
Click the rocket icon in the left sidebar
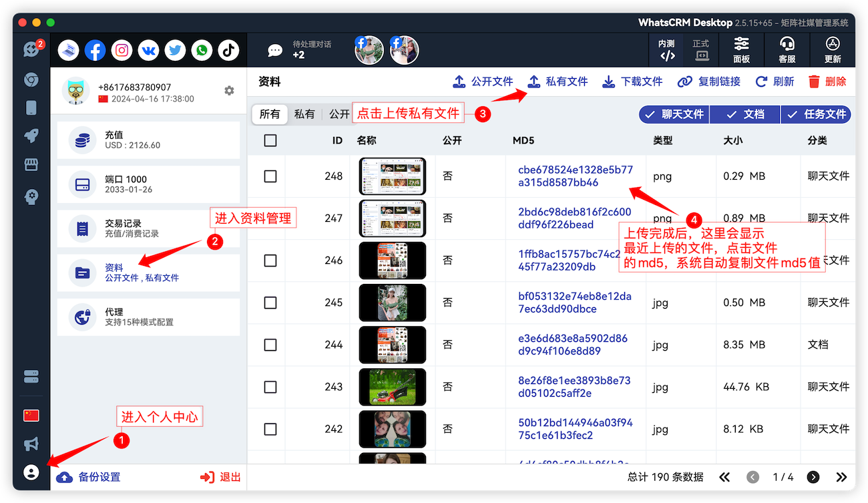click(31, 136)
